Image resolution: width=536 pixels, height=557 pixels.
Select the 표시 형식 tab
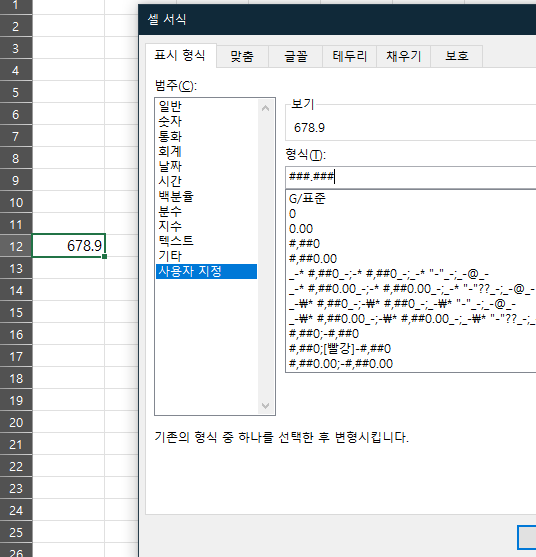(180, 55)
